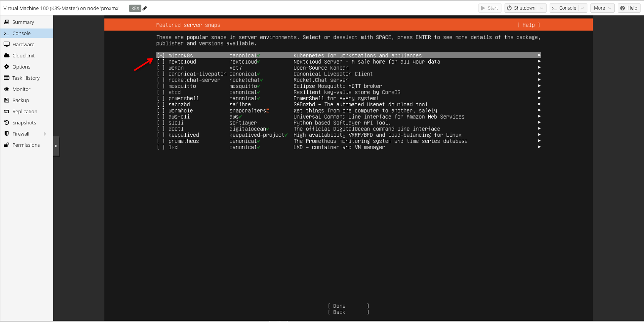Image resolution: width=644 pixels, height=322 pixels.
Task: Click the k8s tag label
Action: [x=135, y=8]
